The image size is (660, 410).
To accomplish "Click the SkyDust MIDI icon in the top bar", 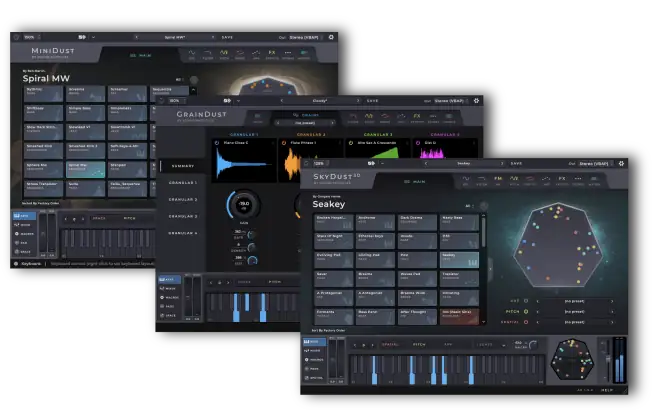I will [x=371, y=163].
